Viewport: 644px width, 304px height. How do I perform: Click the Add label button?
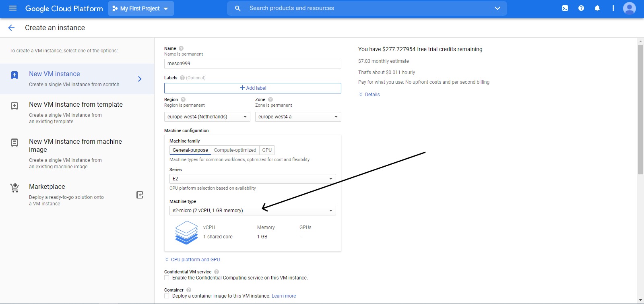tap(253, 88)
